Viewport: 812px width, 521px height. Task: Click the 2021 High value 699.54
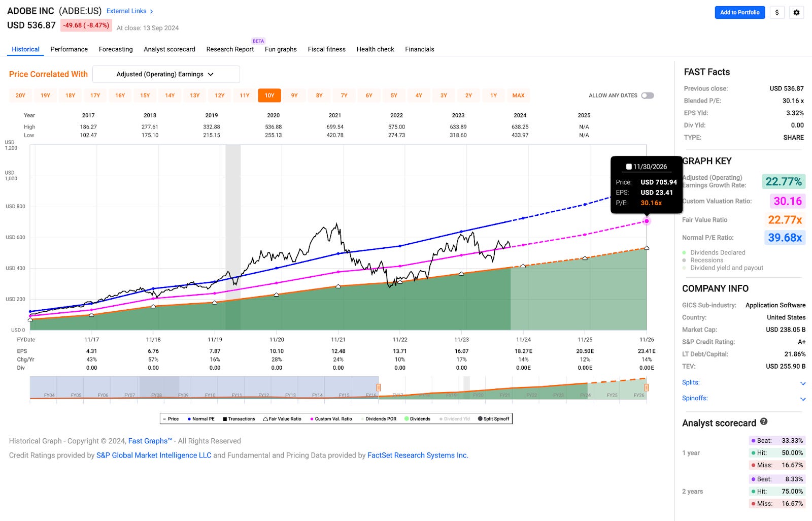tap(335, 127)
